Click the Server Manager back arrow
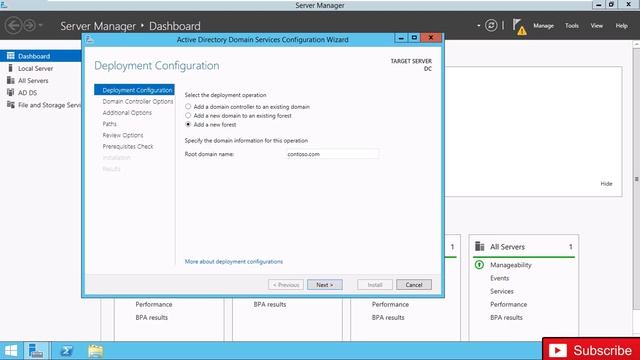Screen dimensions: 640x360 13,25
